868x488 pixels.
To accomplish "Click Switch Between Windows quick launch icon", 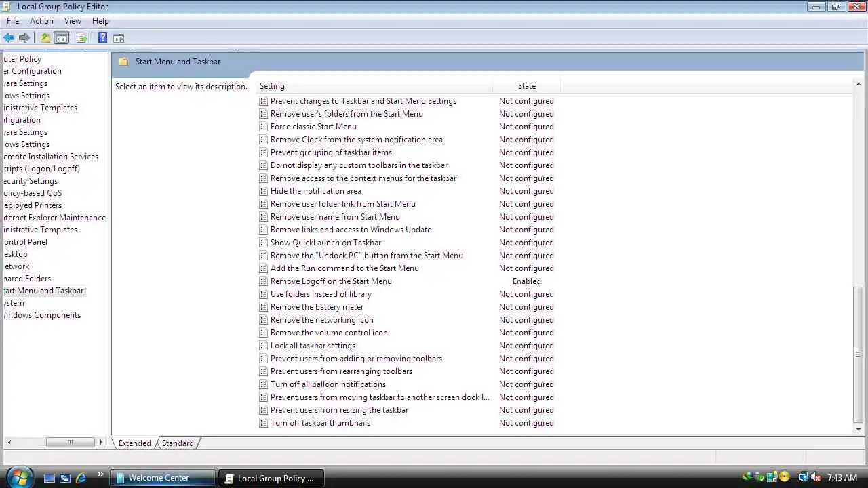I will pos(65,478).
